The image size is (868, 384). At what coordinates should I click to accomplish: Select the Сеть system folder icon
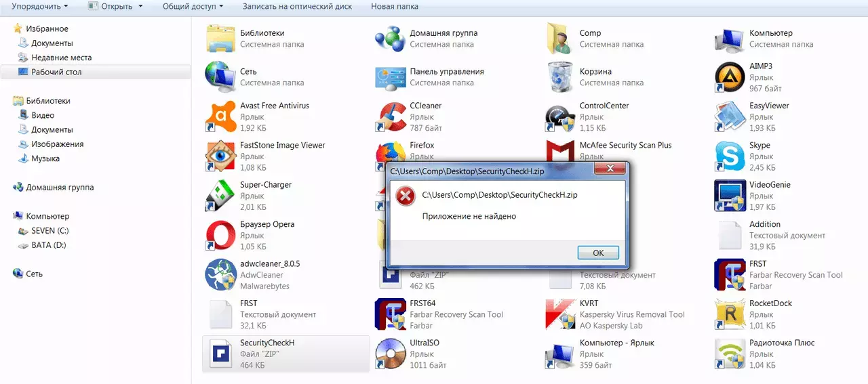[x=220, y=78]
